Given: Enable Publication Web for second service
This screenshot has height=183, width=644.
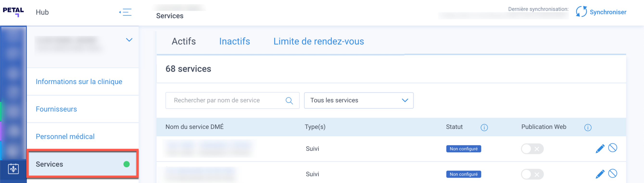Looking at the screenshot, I should click(532, 174).
